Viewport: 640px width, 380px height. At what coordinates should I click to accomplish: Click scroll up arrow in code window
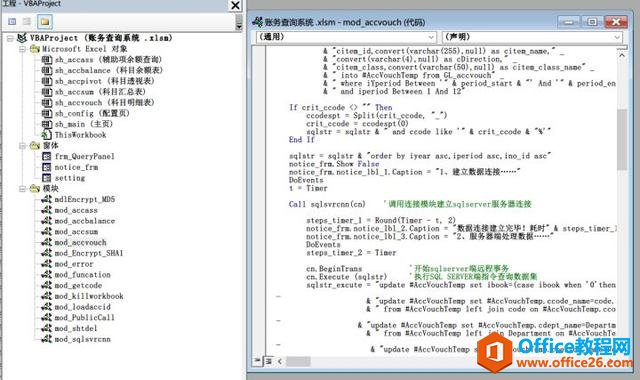[622, 55]
